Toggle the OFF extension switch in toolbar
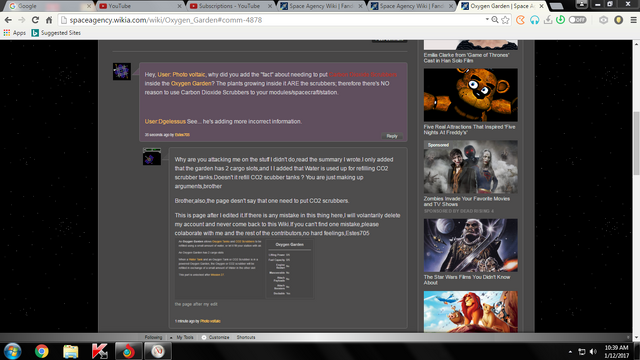Image resolution: width=640 pixels, height=360 pixels. (x=577, y=20)
